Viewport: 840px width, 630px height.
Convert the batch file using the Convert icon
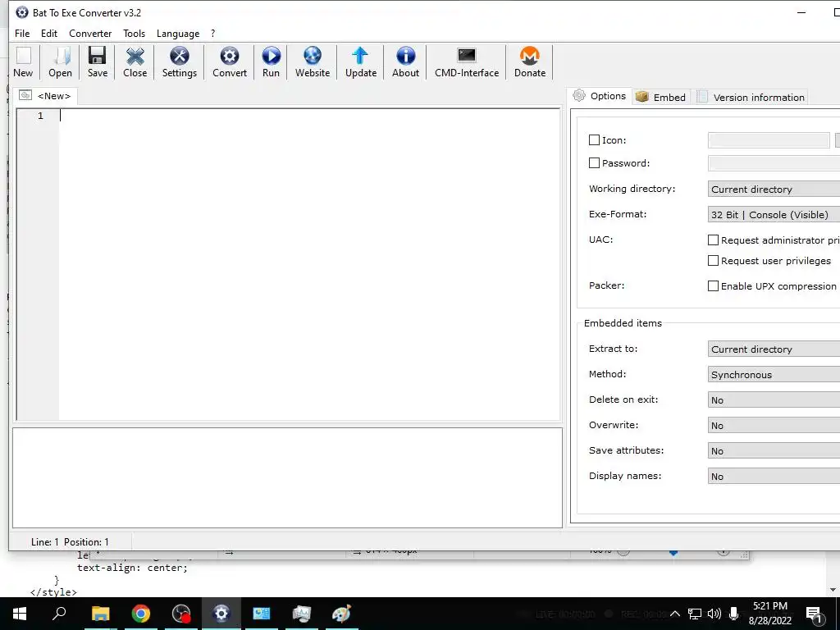pos(230,62)
